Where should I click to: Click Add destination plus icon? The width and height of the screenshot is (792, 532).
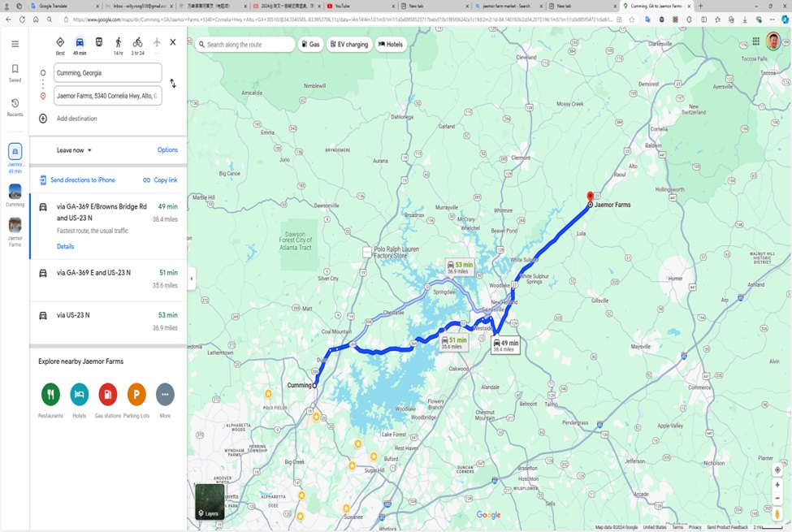coord(43,119)
